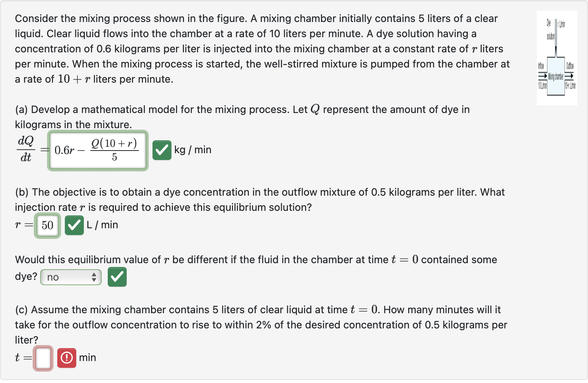
Task: Click the up arrow on the 'no' selector
Action: pos(94,275)
